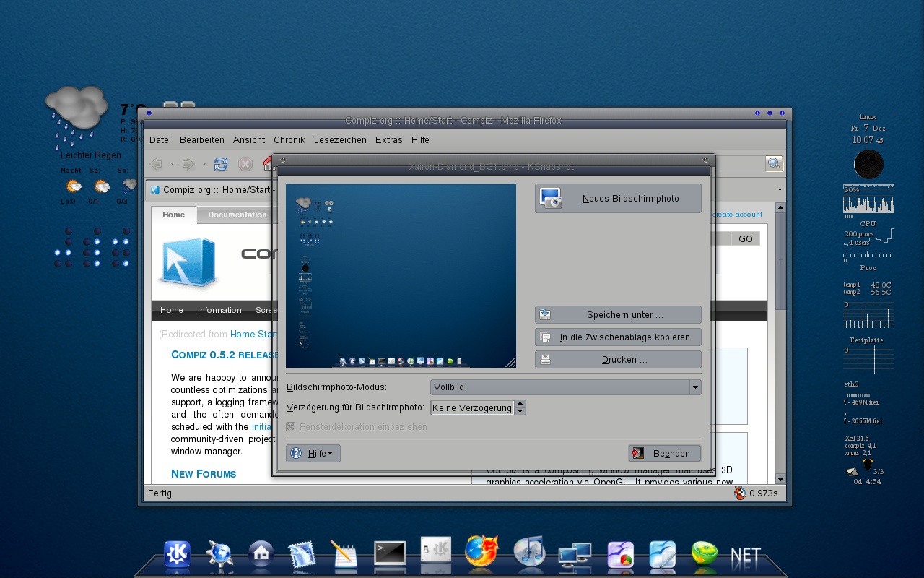Click the load-time icon in Firefox status bar

click(x=740, y=493)
